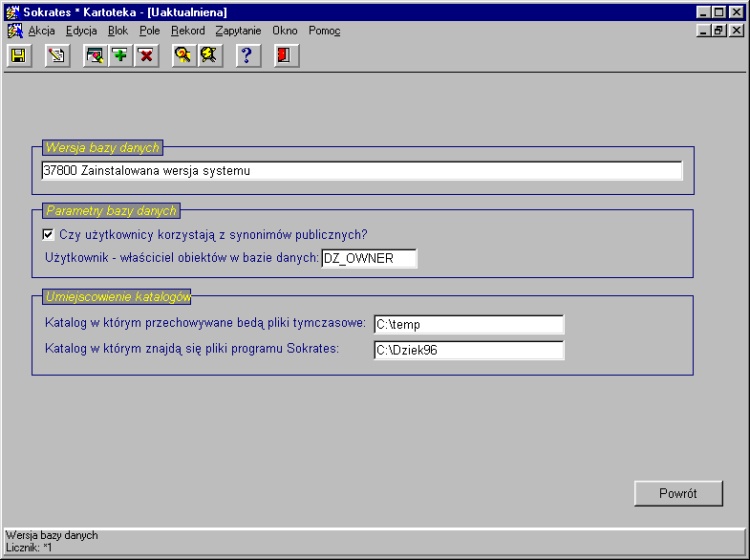Open help with the blue question mark icon
The width and height of the screenshot is (750, 560).
(x=248, y=55)
